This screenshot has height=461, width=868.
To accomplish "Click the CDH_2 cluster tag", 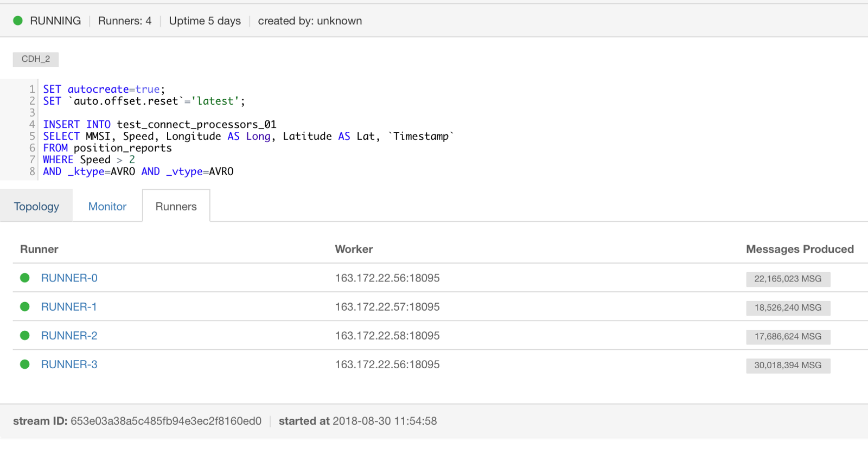I will click(36, 59).
